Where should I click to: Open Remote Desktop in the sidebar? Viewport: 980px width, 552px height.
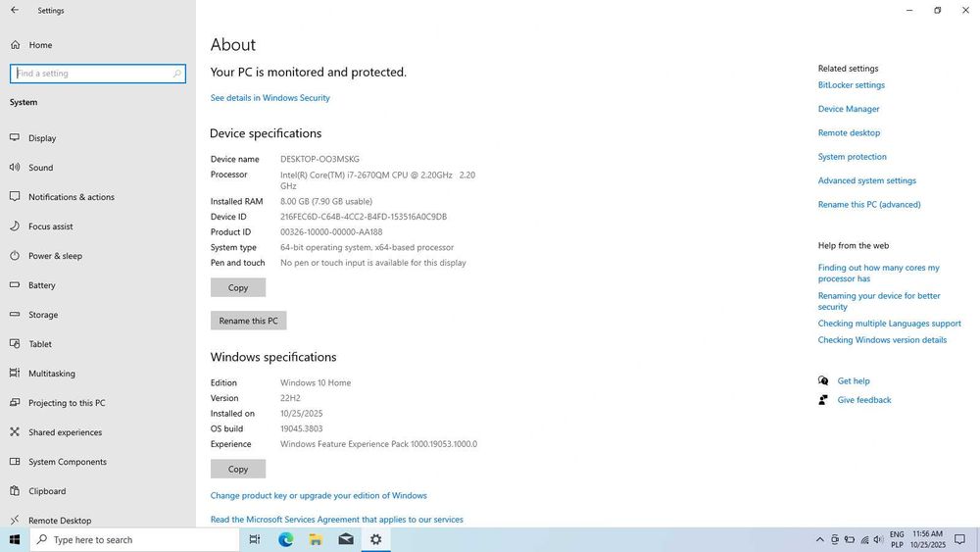point(60,520)
